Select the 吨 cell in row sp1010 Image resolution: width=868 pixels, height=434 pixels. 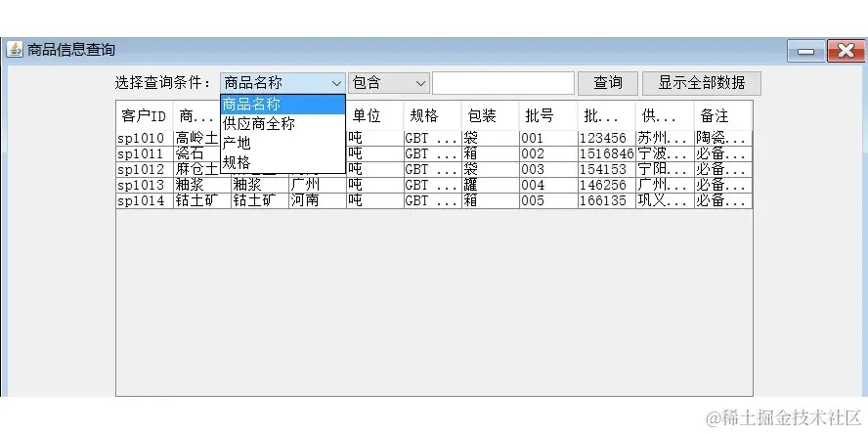pos(374,139)
